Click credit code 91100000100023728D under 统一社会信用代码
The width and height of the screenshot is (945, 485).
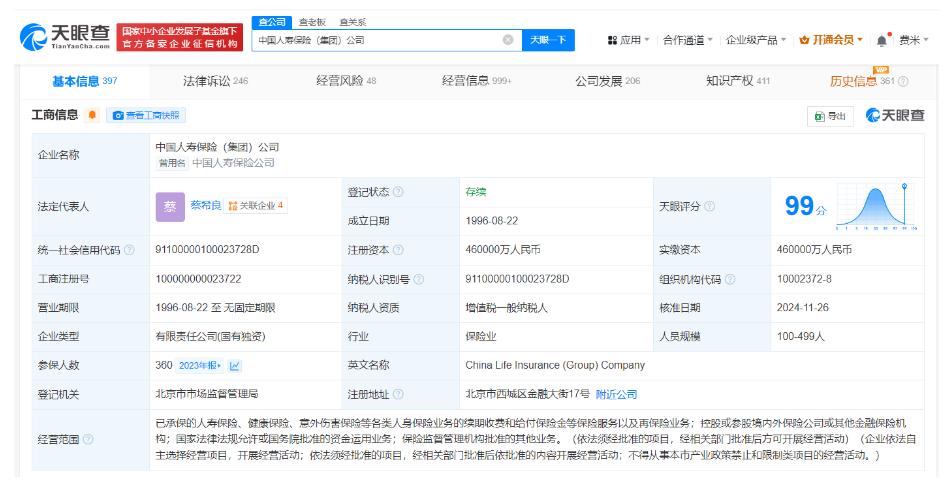pos(207,249)
